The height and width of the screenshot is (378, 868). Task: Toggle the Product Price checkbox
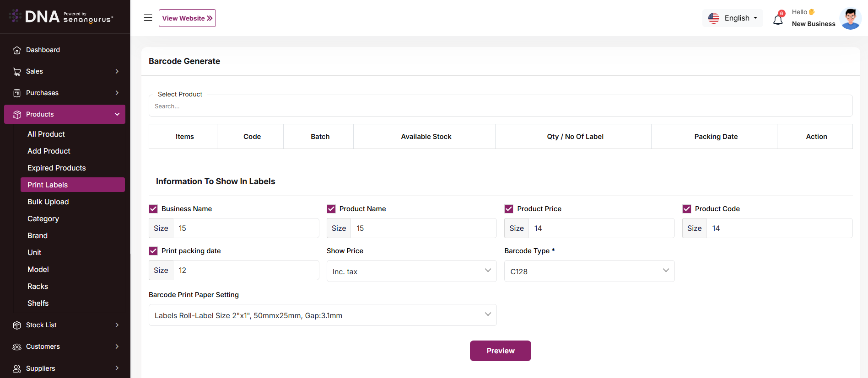click(x=509, y=209)
